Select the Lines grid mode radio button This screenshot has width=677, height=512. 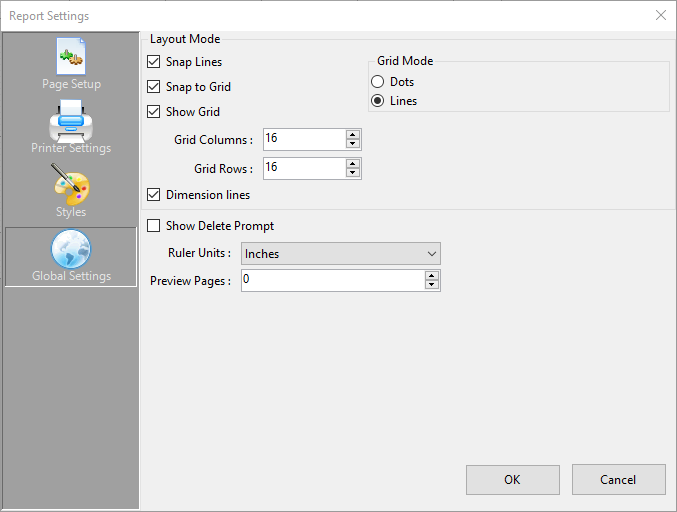pos(377,101)
